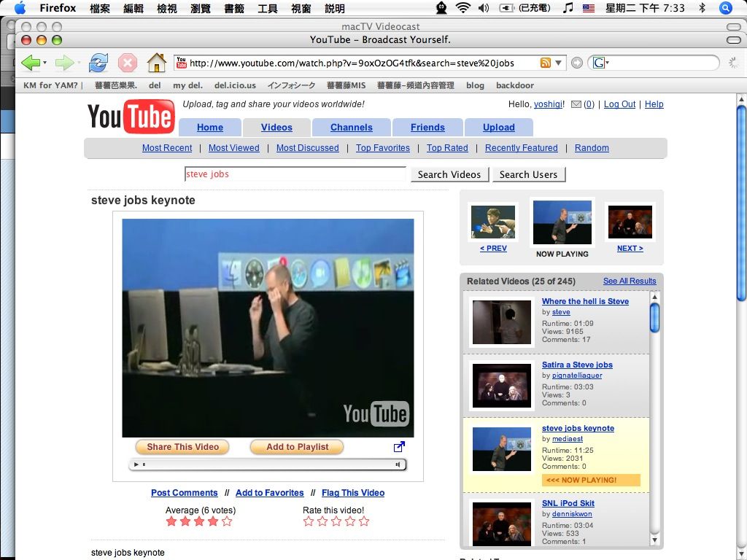This screenshot has width=747, height=560.
Task: Open video in popup window icon
Action: (x=399, y=446)
